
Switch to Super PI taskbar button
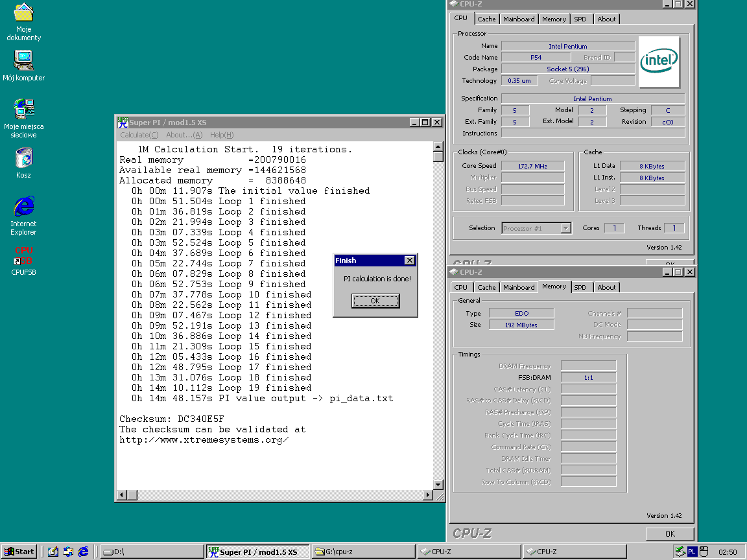click(x=257, y=552)
